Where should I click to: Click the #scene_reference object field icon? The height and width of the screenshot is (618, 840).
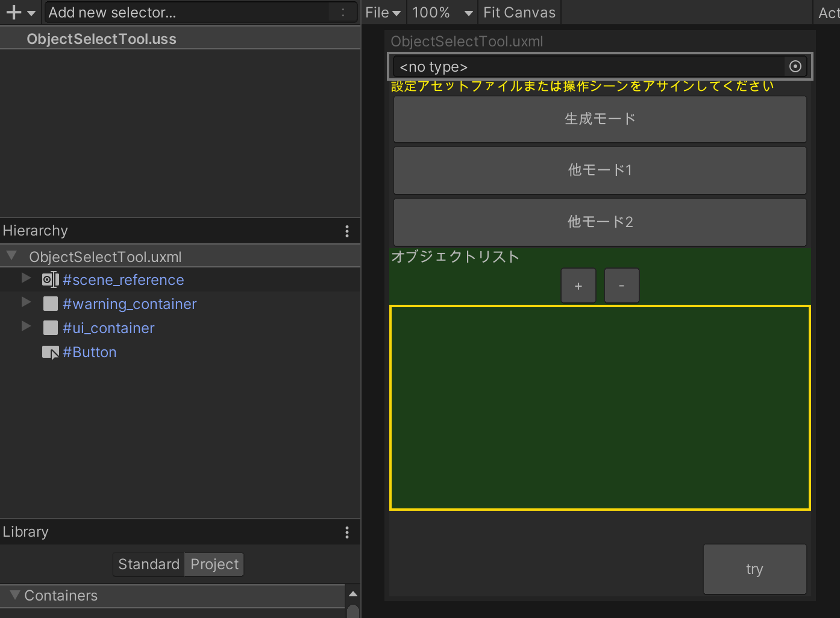click(51, 279)
